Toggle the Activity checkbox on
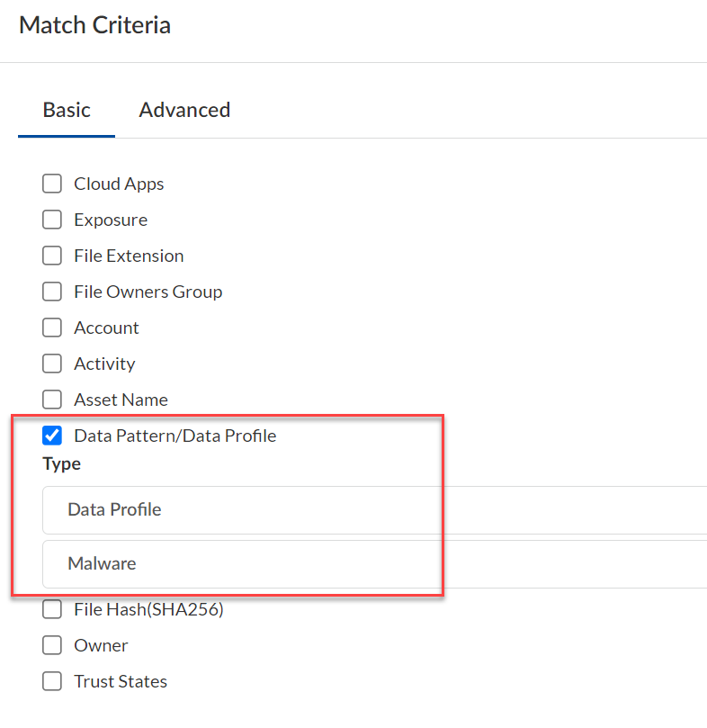Image resolution: width=707 pixels, height=728 pixels. click(x=52, y=364)
